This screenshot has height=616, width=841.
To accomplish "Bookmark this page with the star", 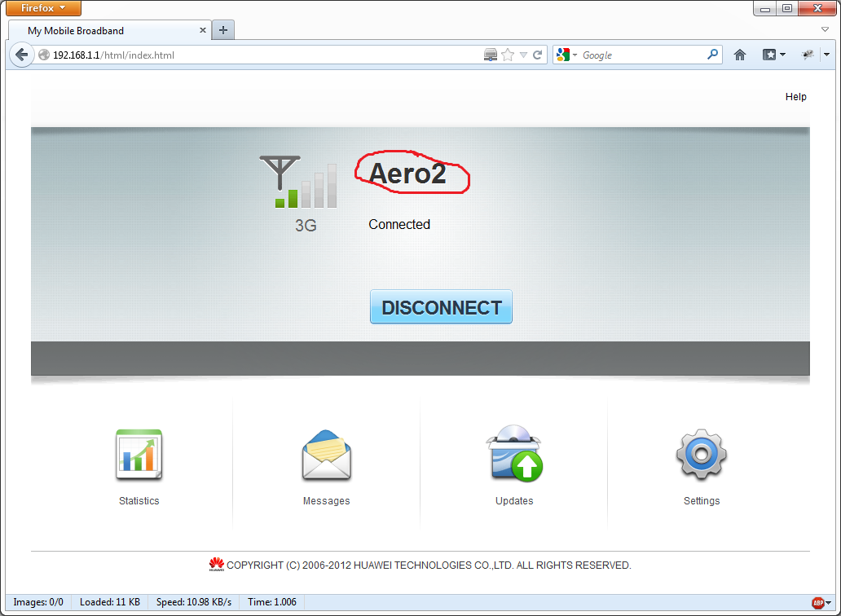I will 508,55.
